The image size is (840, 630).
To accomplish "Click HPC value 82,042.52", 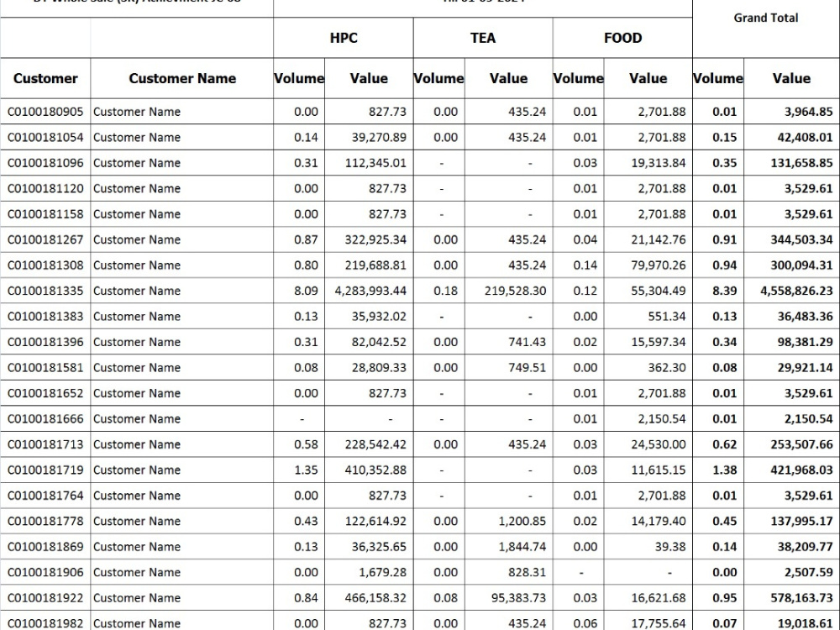I will (x=379, y=343).
